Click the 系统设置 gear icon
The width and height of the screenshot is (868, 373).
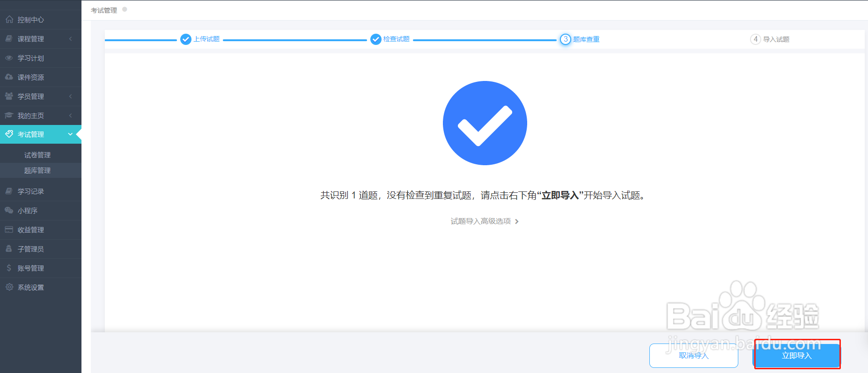[9, 287]
